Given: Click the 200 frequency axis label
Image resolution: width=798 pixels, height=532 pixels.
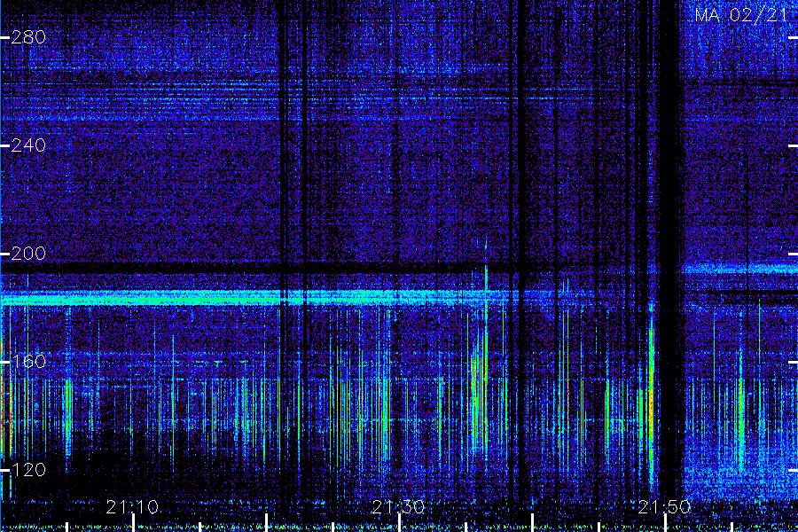Looking at the screenshot, I should click(28, 254).
